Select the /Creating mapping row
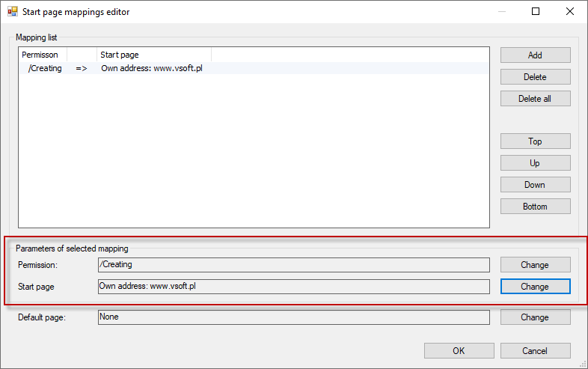Screen dimensions: 588x369 pos(254,68)
